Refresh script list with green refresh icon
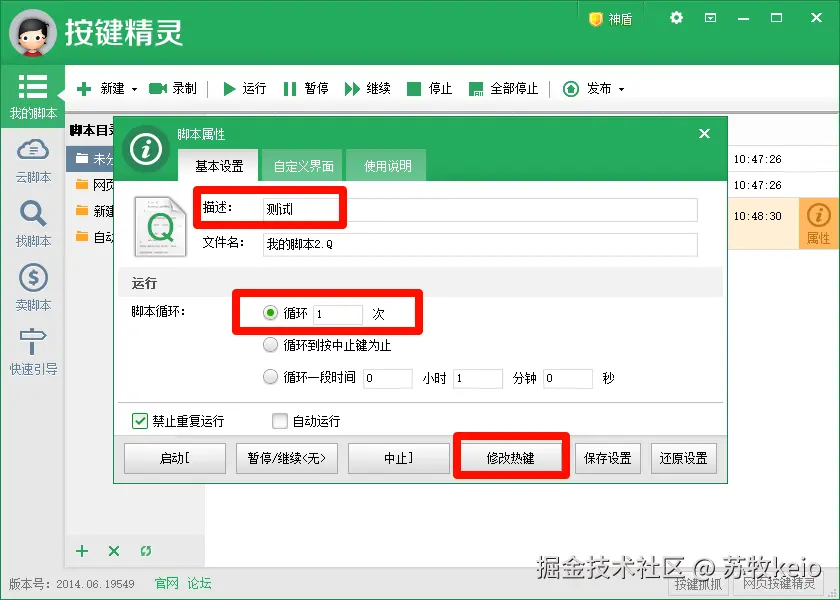 click(x=146, y=551)
